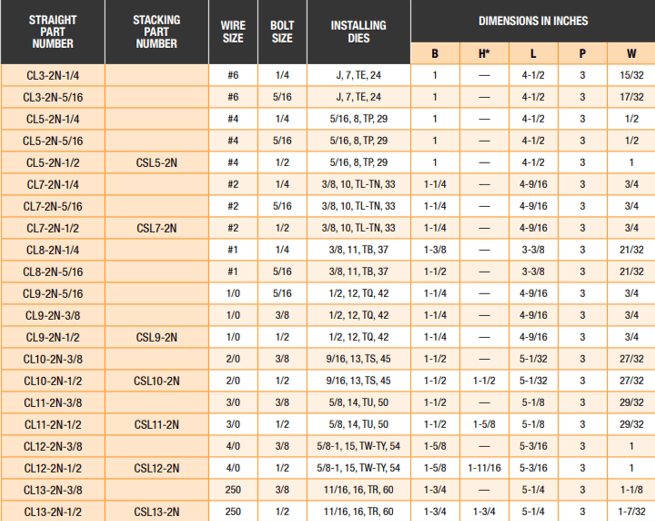Screen dimensions: 655x521
Task: Select part number CL3-2N-1/4
Action: 52,75
